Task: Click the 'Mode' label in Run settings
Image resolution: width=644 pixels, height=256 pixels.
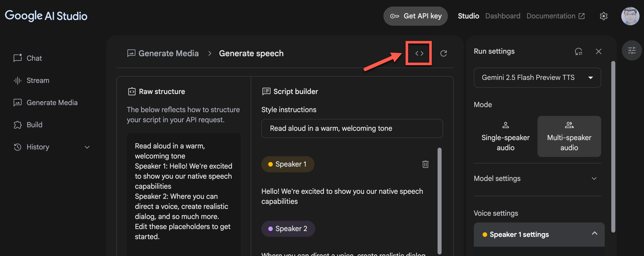Action: (x=483, y=105)
